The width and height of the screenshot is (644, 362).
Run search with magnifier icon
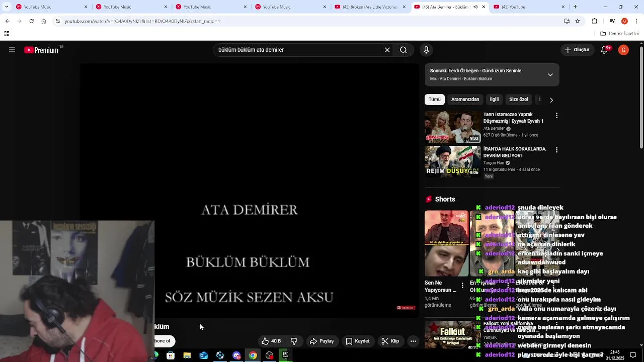point(404,50)
